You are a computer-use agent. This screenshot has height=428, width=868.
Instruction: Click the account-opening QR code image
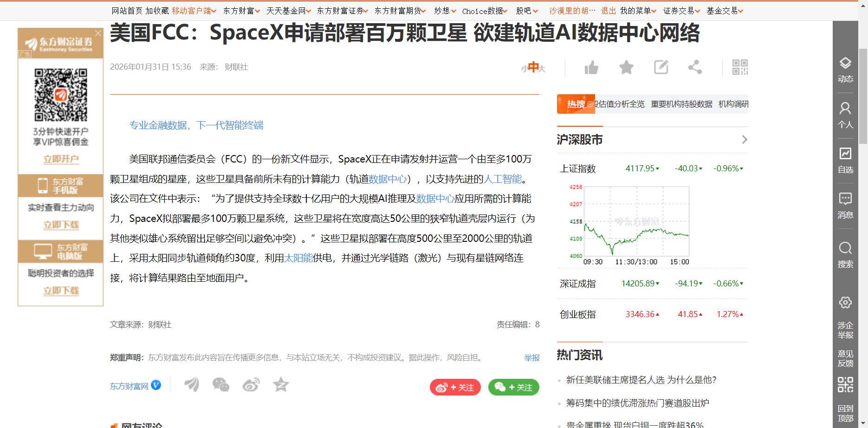click(x=61, y=95)
